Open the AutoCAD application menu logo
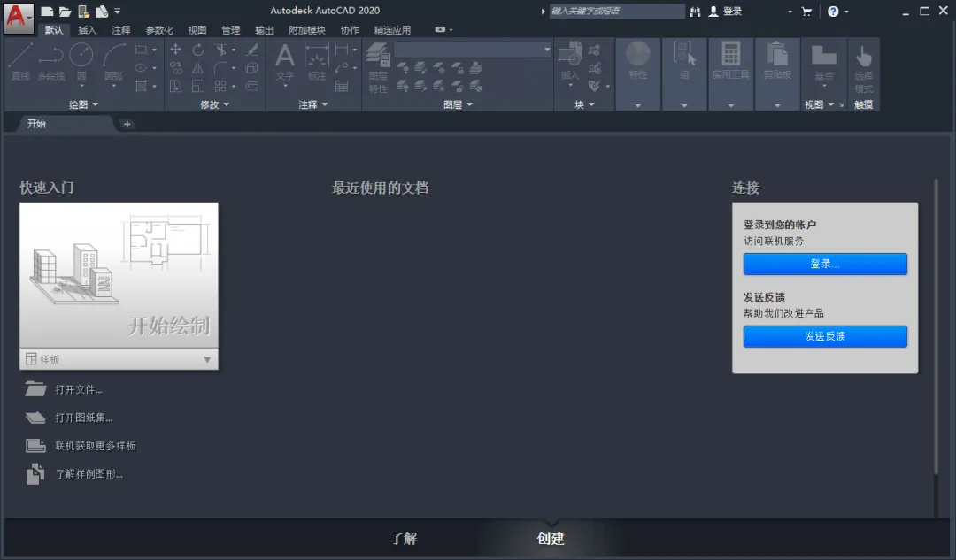This screenshot has width=956, height=560. pyautogui.click(x=18, y=17)
